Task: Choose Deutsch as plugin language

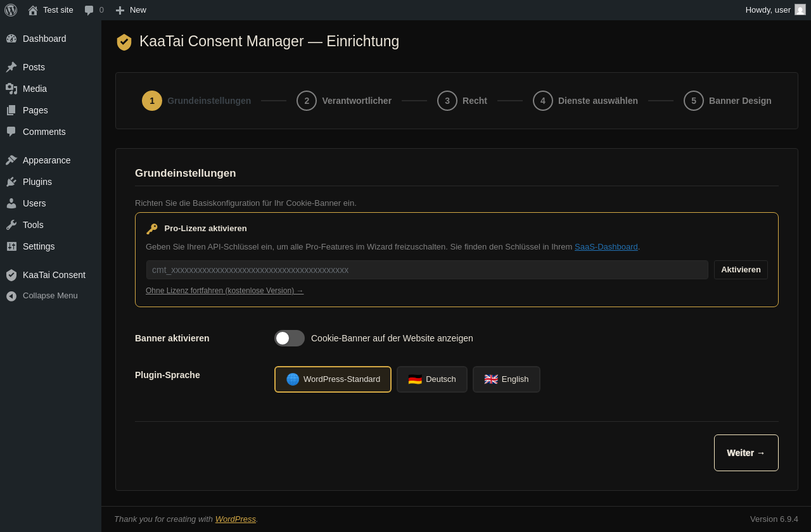Action: 432,379
